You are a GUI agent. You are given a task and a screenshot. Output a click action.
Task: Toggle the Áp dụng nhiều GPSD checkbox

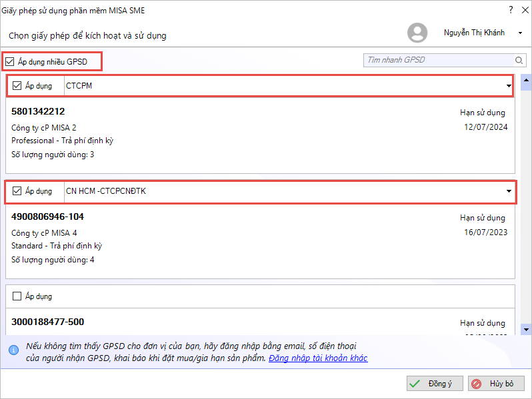pyautogui.click(x=10, y=62)
